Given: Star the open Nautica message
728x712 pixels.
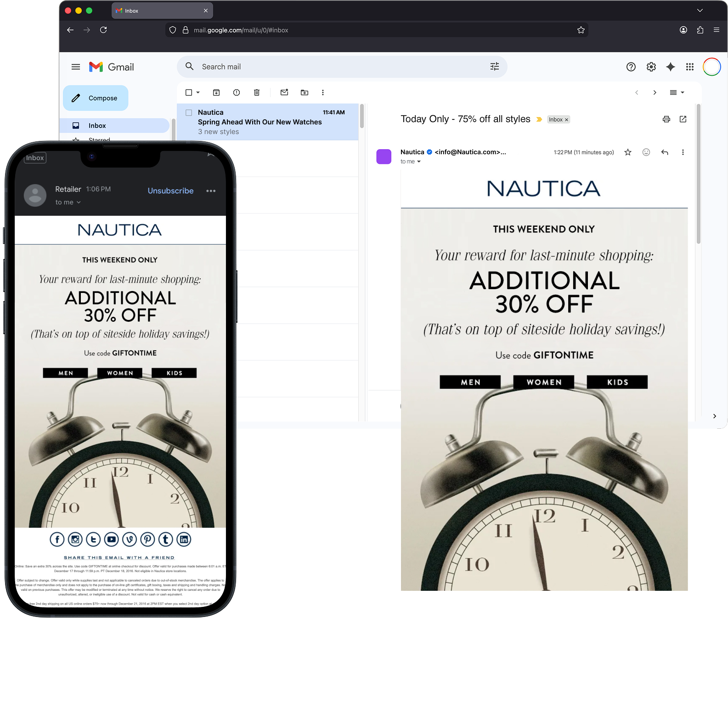Looking at the screenshot, I should pos(628,152).
